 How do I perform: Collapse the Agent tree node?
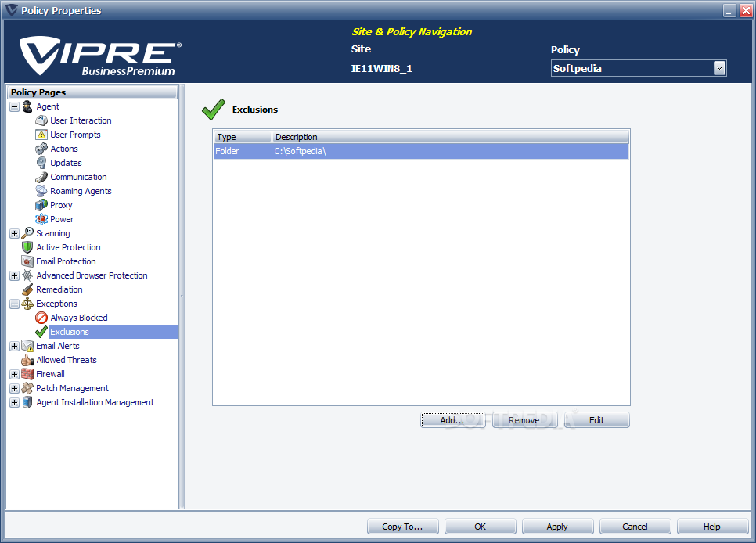(14, 107)
